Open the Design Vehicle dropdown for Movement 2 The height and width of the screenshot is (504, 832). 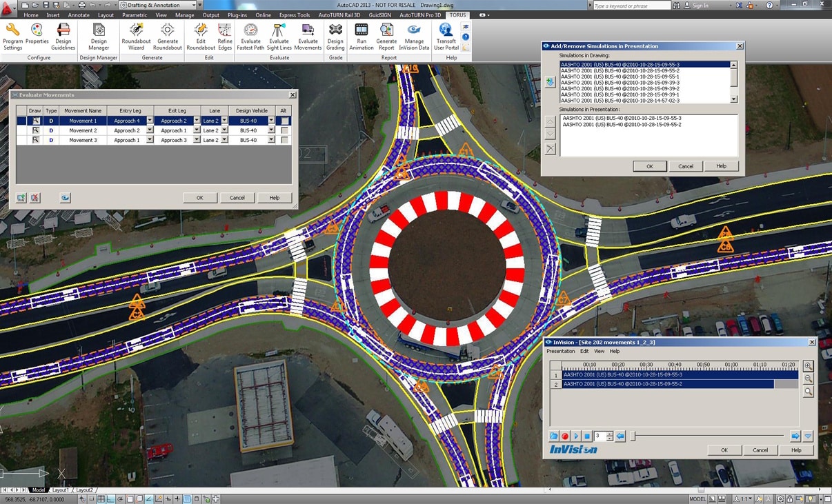pyautogui.click(x=271, y=130)
